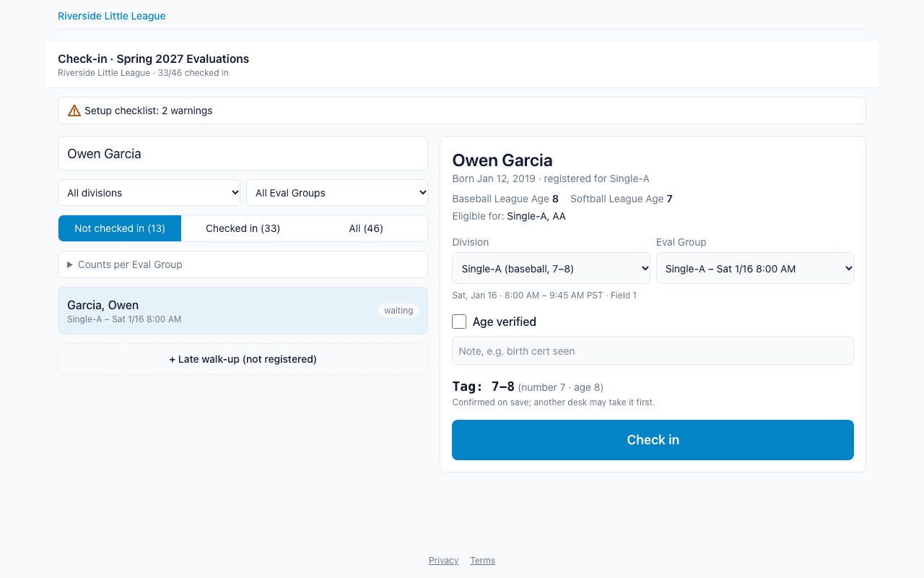The height and width of the screenshot is (578, 924).
Task: Switch to Not checked in (13) tab
Action: coord(120,228)
